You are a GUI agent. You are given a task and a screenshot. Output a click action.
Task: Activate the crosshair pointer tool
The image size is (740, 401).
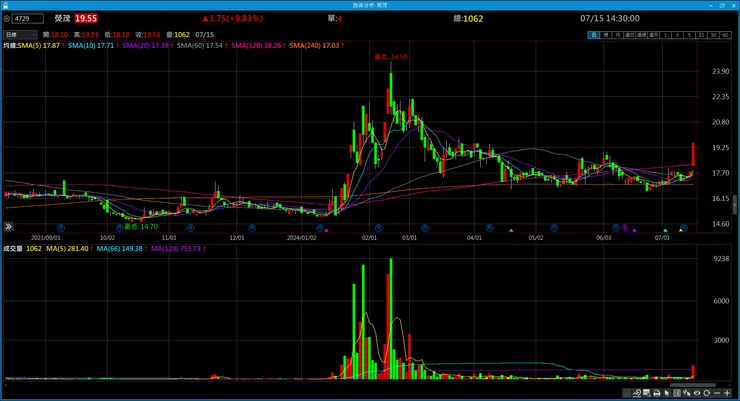pos(687,393)
